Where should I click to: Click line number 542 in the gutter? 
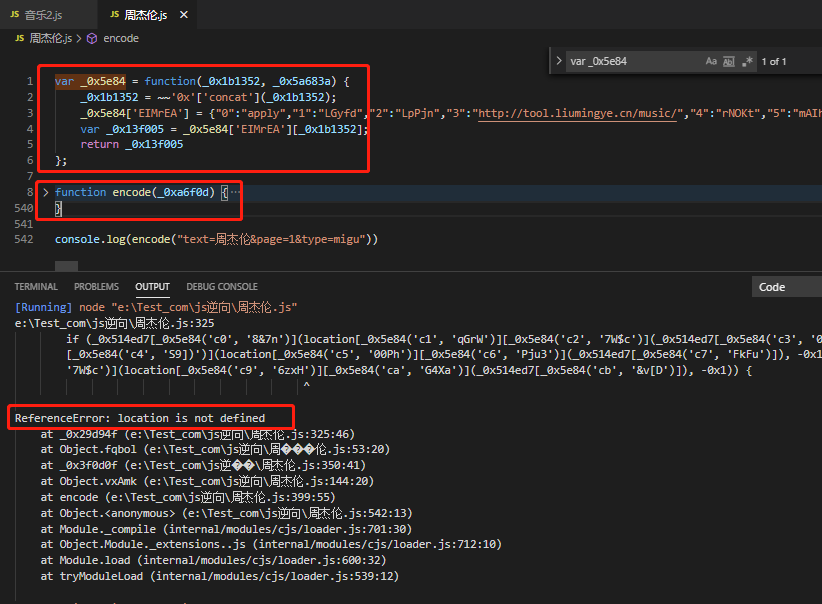coord(24,239)
